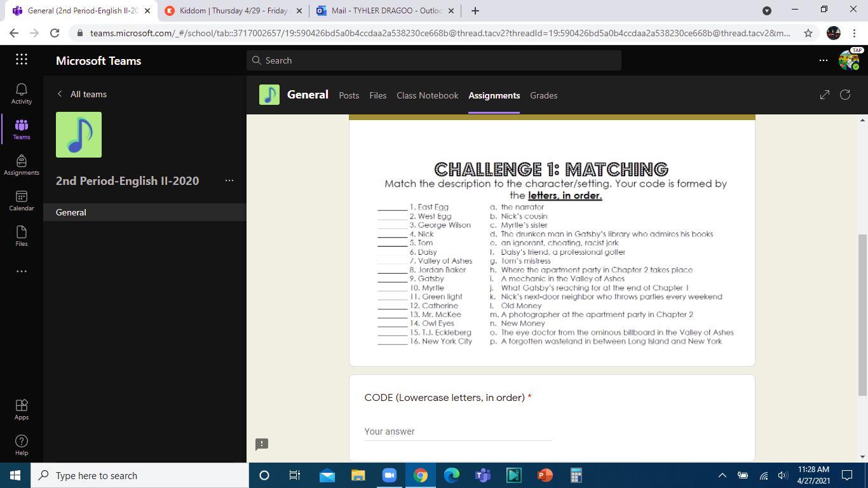Select the General channel
Image resolution: width=868 pixels, height=488 pixels.
tap(145, 212)
